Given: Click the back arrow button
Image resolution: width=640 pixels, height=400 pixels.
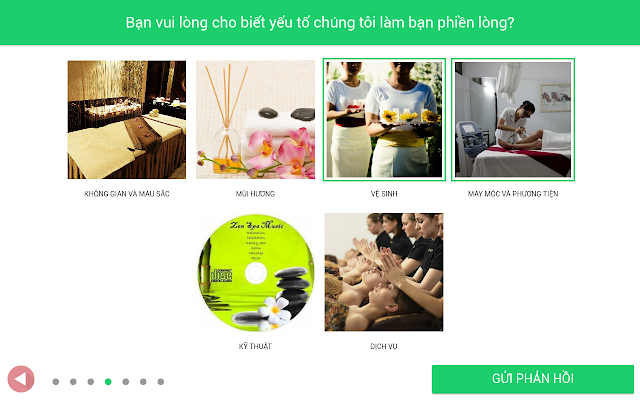Looking at the screenshot, I should coord(21,379).
